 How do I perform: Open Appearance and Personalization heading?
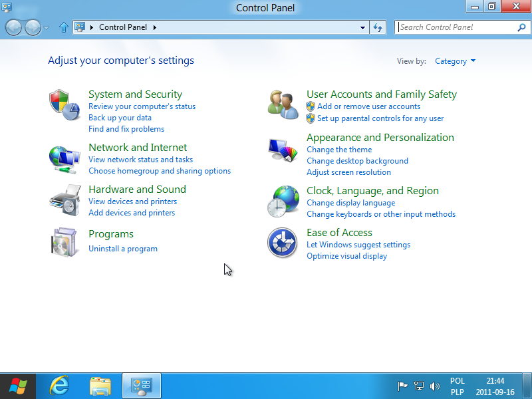(x=380, y=138)
